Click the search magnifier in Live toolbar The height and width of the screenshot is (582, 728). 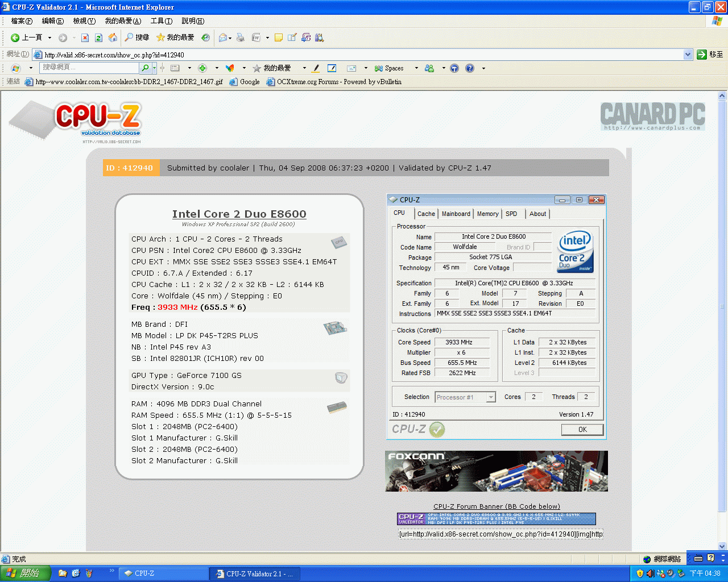[146, 68]
